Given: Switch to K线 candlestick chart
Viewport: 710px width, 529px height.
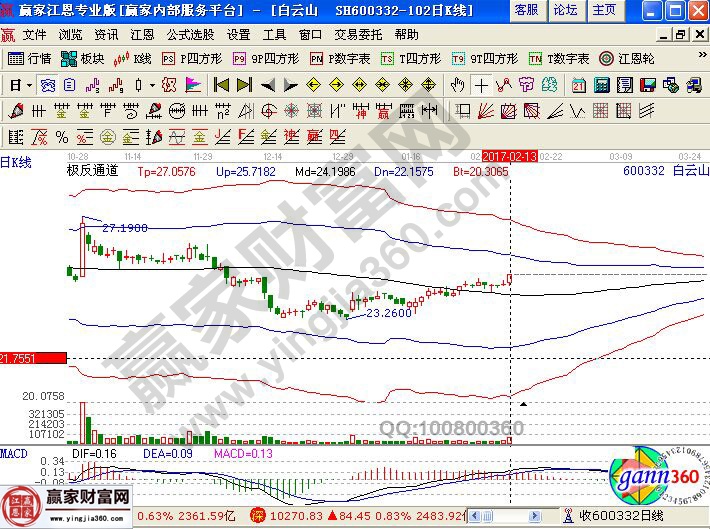Looking at the screenshot, I should point(135,58).
